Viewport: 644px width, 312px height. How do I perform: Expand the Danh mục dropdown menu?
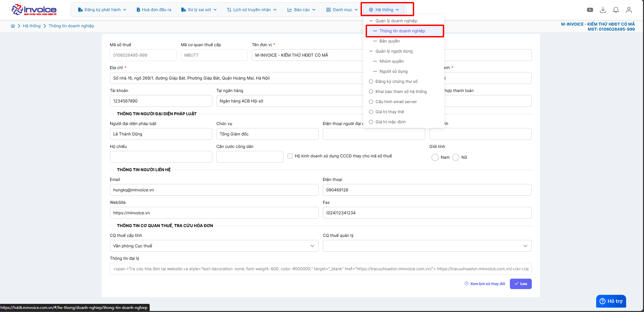click(342, 10)
